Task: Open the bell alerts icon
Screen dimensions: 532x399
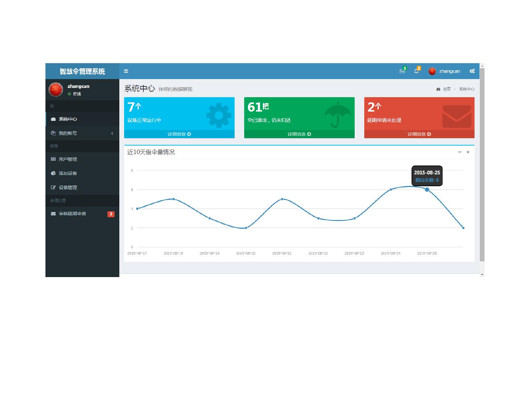Action: pyautogui.click(x=416, y=71)
